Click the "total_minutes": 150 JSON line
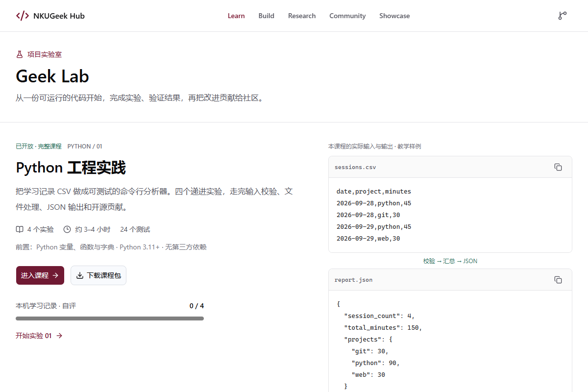588x392 pixels. pos(383,328)
